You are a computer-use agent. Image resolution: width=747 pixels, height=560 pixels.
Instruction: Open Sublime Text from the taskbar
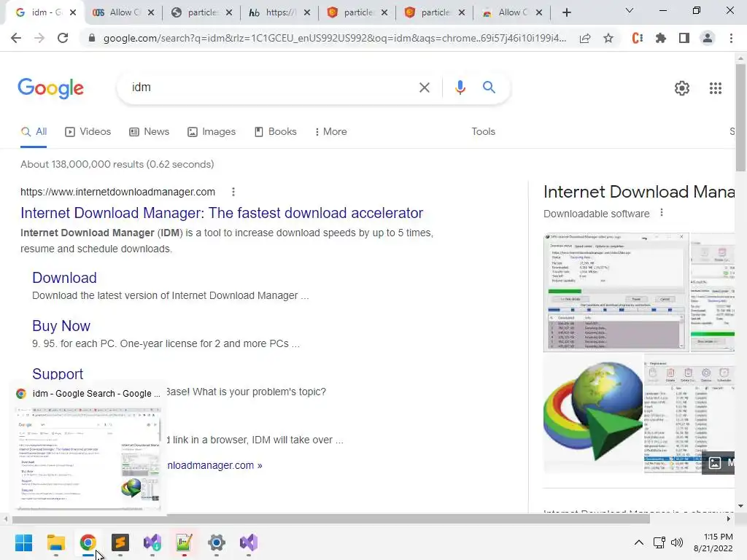pos(120,542)
